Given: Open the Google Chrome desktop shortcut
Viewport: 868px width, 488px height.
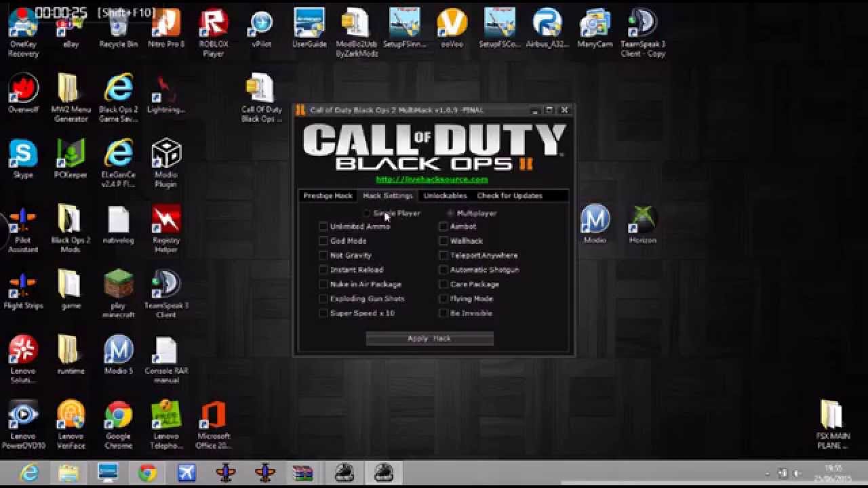Looking at the screenshot, I should pos(118,425).
